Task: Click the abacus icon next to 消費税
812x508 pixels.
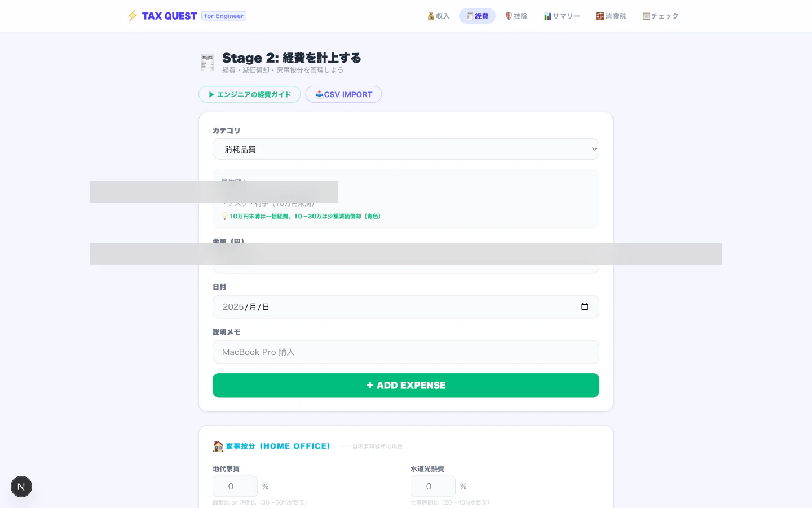Action: [x=600, y=16]
